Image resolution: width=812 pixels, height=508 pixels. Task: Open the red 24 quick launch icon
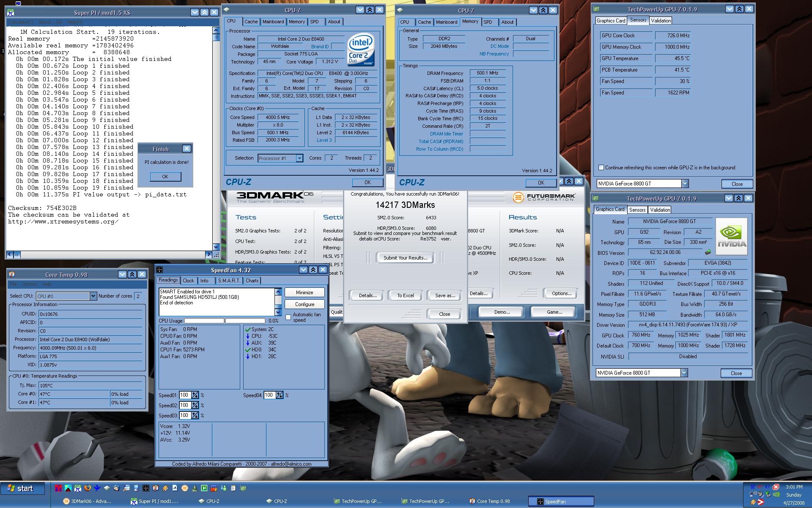coord(58,488)
